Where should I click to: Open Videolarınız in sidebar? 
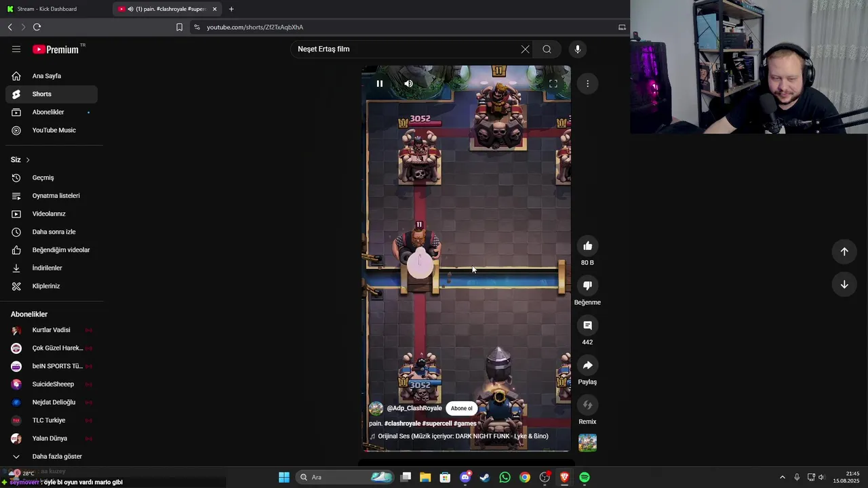[x=52, y=213]
